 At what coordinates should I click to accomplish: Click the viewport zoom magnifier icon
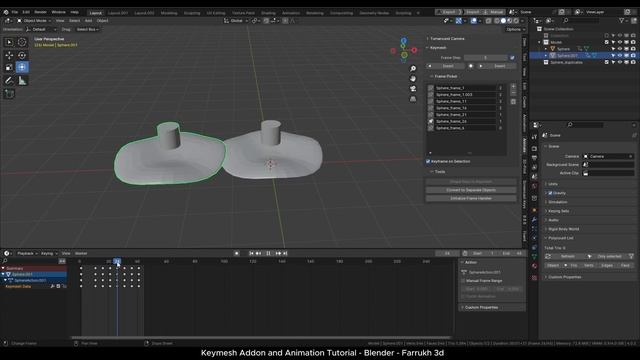pos(413,69)
